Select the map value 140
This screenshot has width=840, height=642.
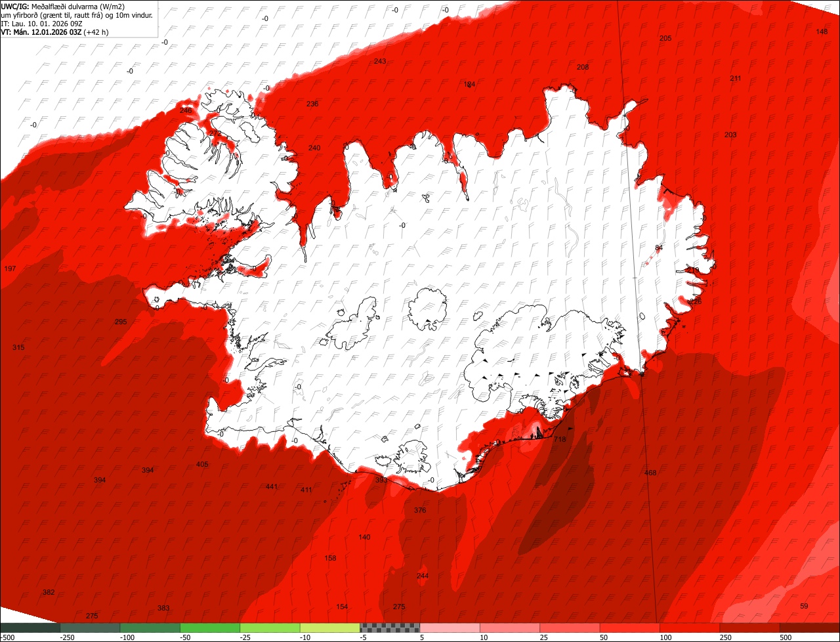tap(364, 537)
